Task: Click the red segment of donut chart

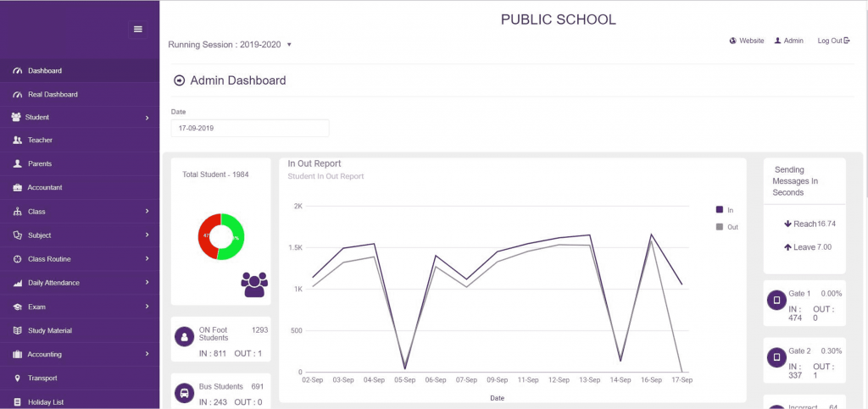Action: 205,236
